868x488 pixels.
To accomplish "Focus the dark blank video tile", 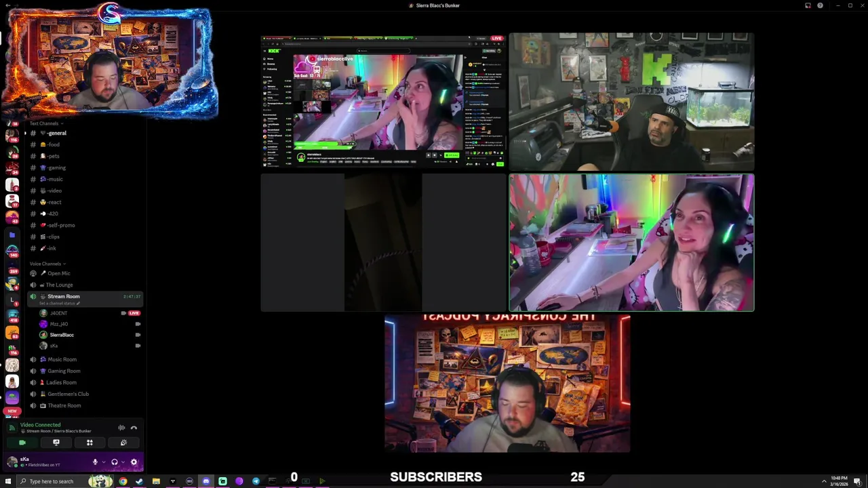I will click(383, 243).
